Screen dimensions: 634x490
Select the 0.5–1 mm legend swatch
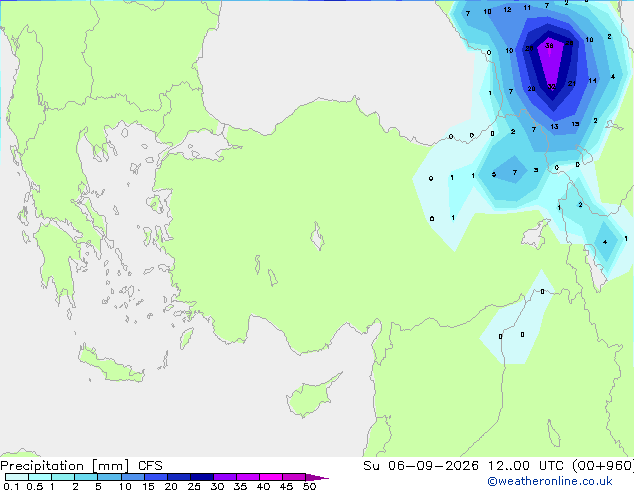(40, 477)
